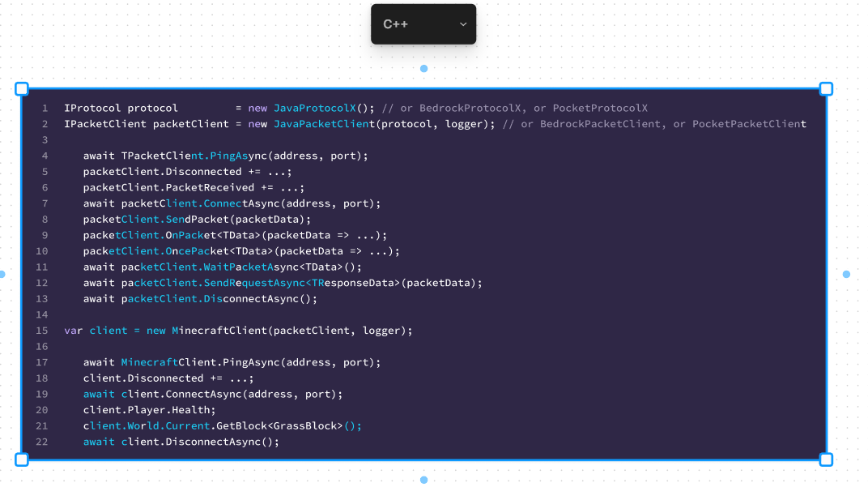
Task: Click bottom-right resize handle of code block
Action: point(826,459)
